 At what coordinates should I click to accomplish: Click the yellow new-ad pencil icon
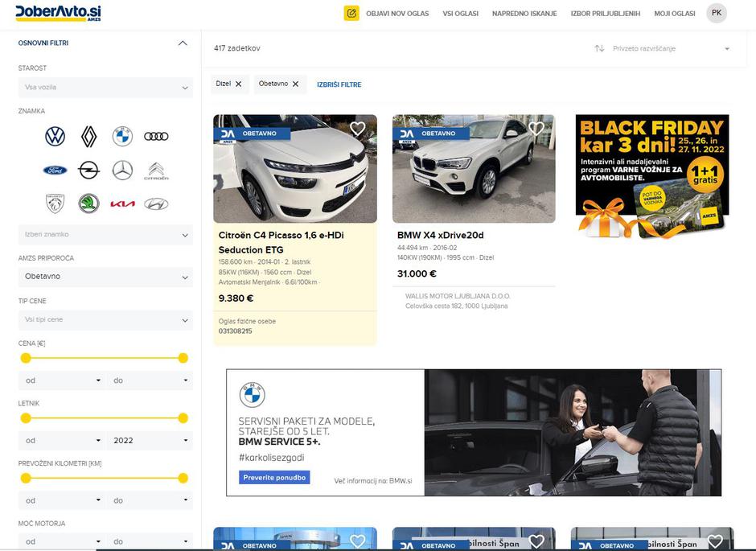click(x=351, y=13)
